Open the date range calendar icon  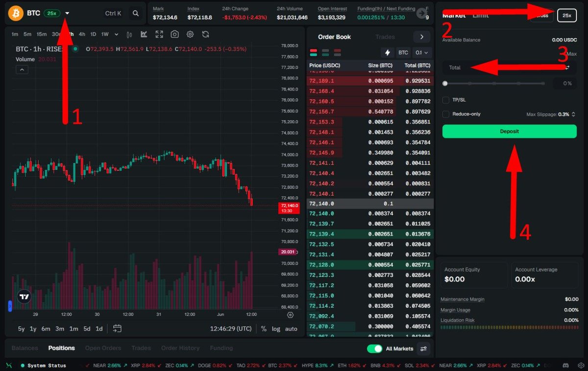[x=117, y=328]
